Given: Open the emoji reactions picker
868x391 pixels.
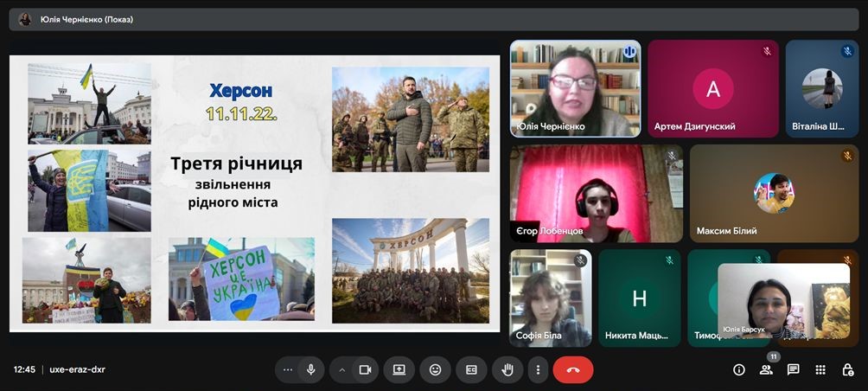Looking at the screenshot, I should point(435,369).
